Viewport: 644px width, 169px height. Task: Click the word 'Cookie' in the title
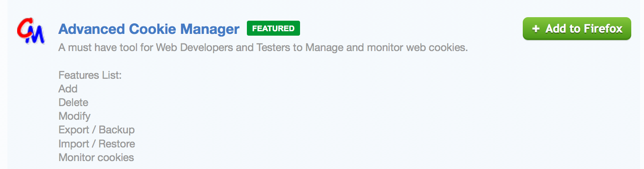(x=152, y=29)
